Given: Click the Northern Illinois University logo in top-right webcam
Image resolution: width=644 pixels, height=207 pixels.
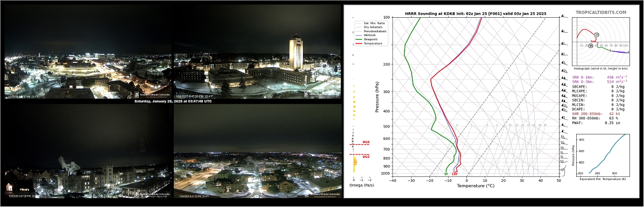Looking at the screenshot, I should 322,95.
